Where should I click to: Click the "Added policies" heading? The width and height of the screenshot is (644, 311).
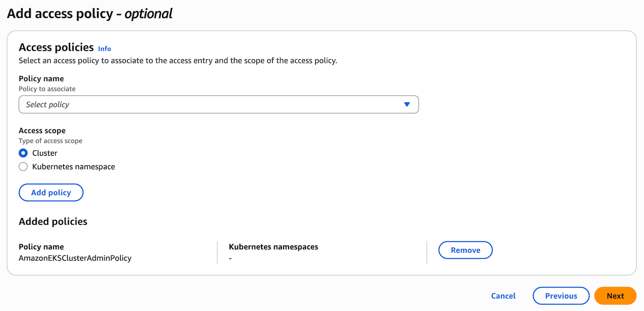pyautogui.click(x=53, y=221)
